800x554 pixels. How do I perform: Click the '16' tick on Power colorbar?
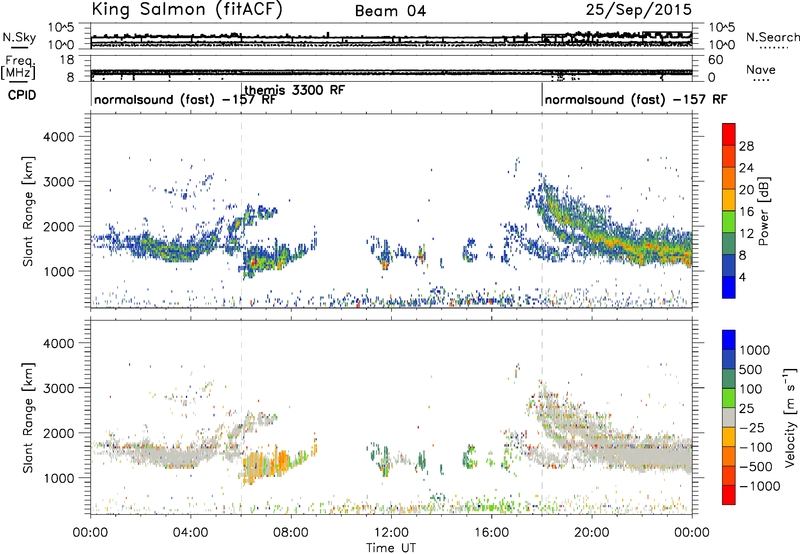pyautogui.click(x=746, y=212)
